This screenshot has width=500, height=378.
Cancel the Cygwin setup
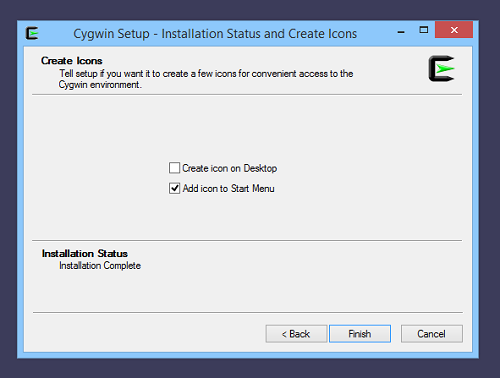tap(432, 334)
